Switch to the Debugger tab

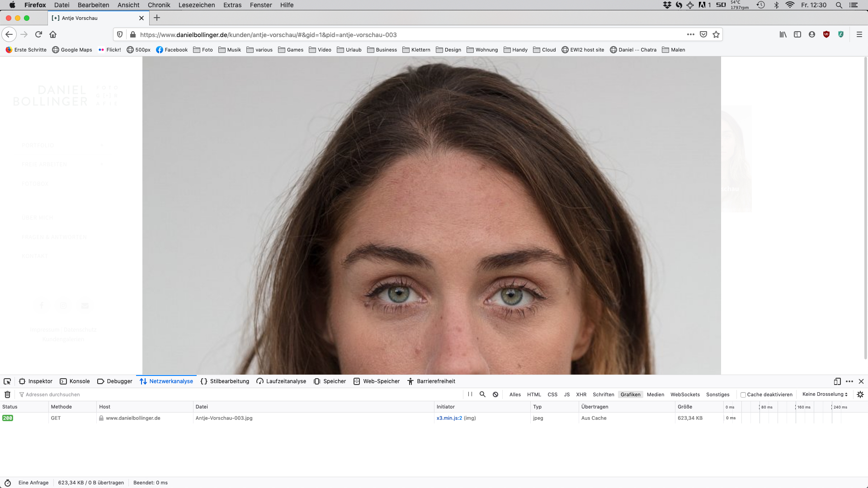115,381
